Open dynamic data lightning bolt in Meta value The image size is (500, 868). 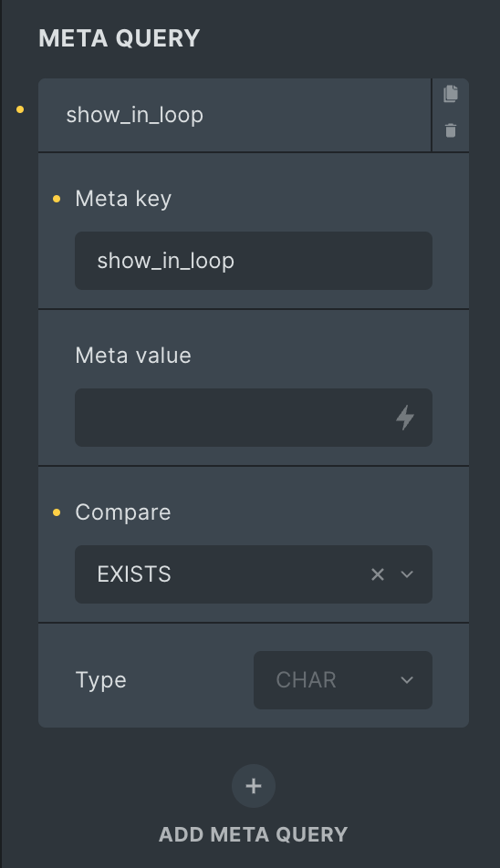(405, 418)
